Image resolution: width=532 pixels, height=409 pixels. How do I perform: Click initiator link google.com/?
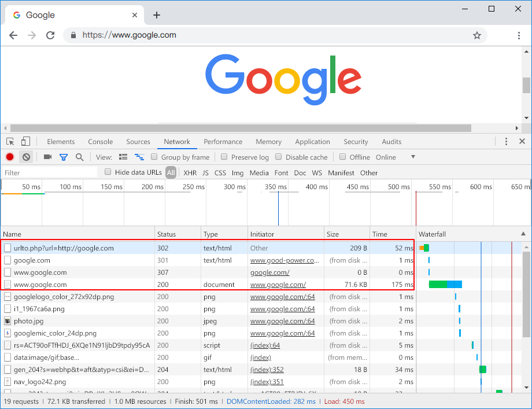(269, 272)
